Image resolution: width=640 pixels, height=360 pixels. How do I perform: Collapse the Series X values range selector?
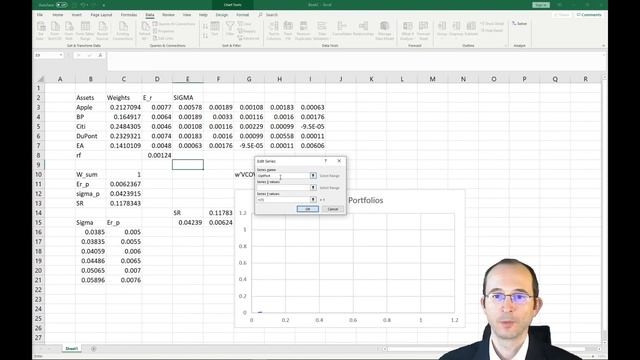pos(313,187)
